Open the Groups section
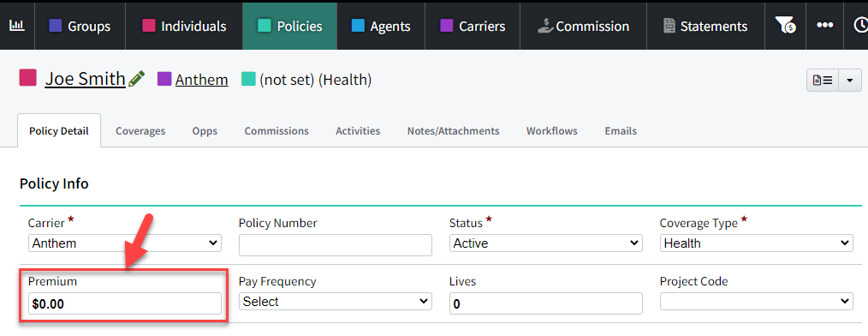Image resolution: width=868 pixels, height=336 pixels. (80, 26)
